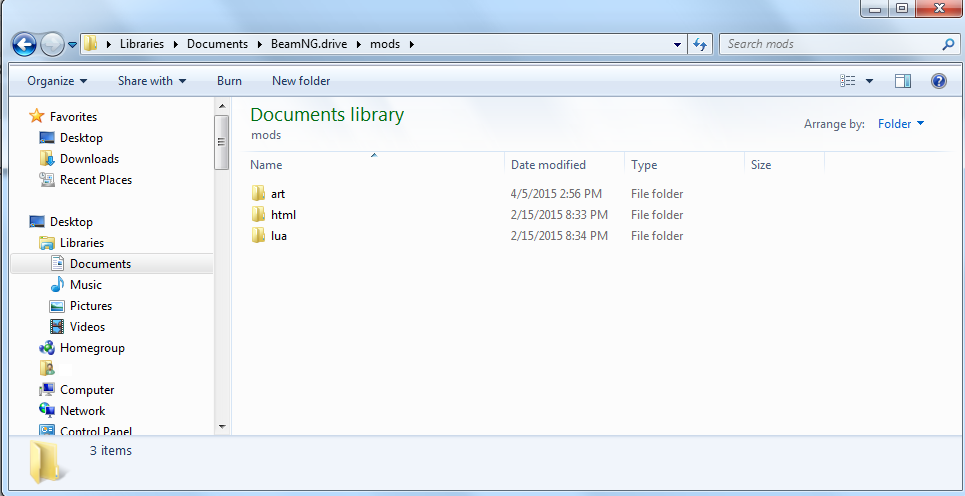This screenshot has height=496, width=965.
Task: Click the Videos library filmstrip icon
Action: click(x=57, y=326)
